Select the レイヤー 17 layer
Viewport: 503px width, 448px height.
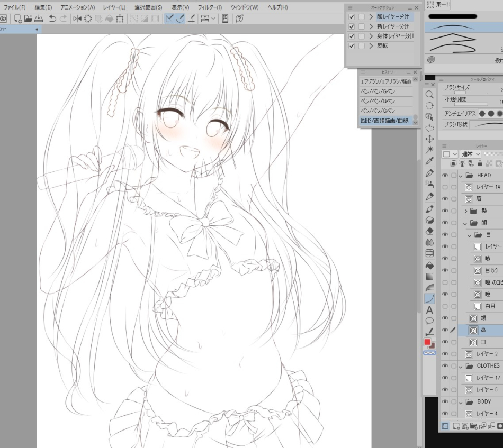482,378
